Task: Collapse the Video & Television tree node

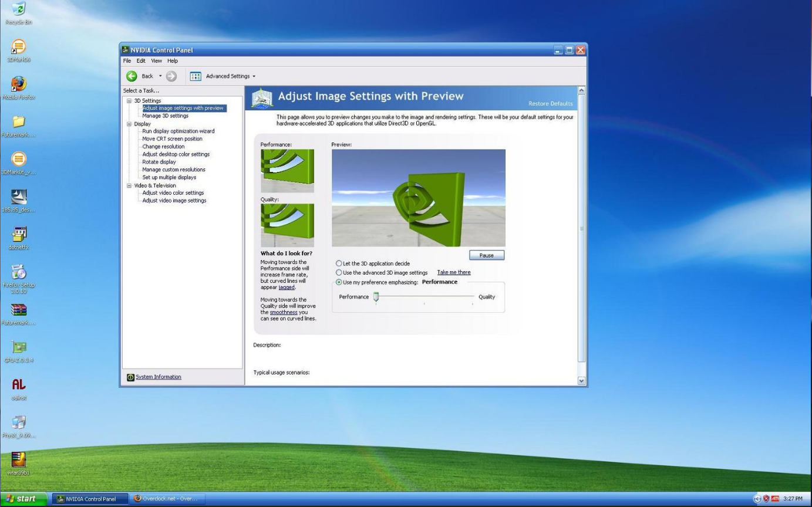Action: (130, 185)
